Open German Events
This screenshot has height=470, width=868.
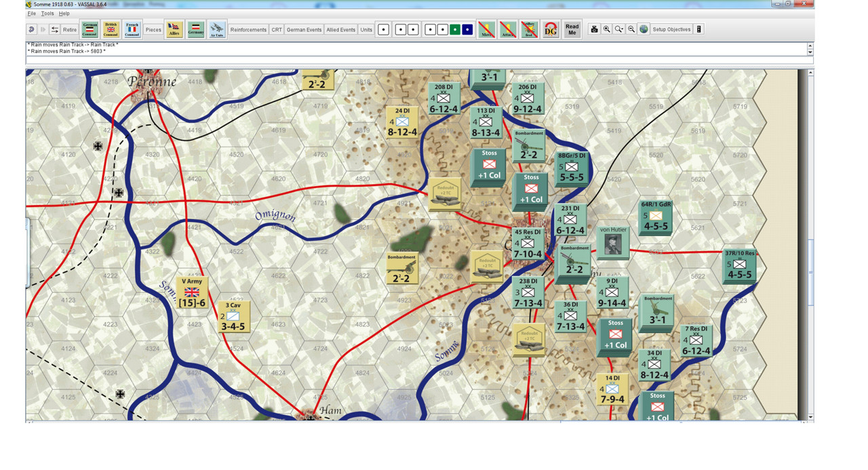point(304,29)
